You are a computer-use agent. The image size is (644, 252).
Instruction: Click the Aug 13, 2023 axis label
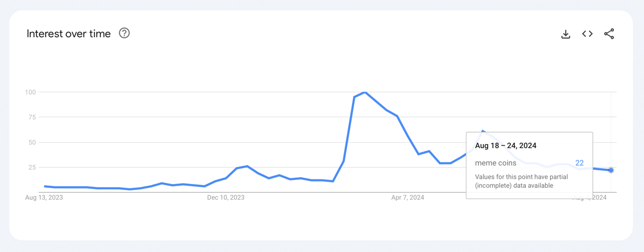(x=44, y=198)
